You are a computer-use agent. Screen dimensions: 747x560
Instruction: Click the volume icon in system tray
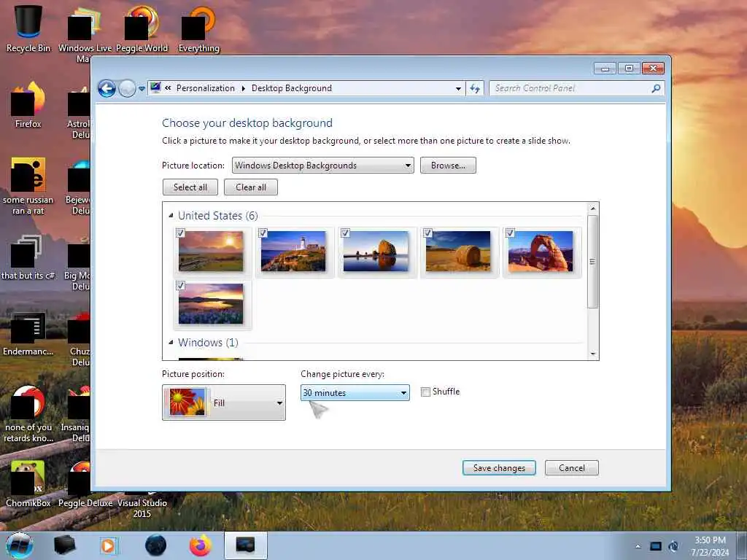click(673, 546)
